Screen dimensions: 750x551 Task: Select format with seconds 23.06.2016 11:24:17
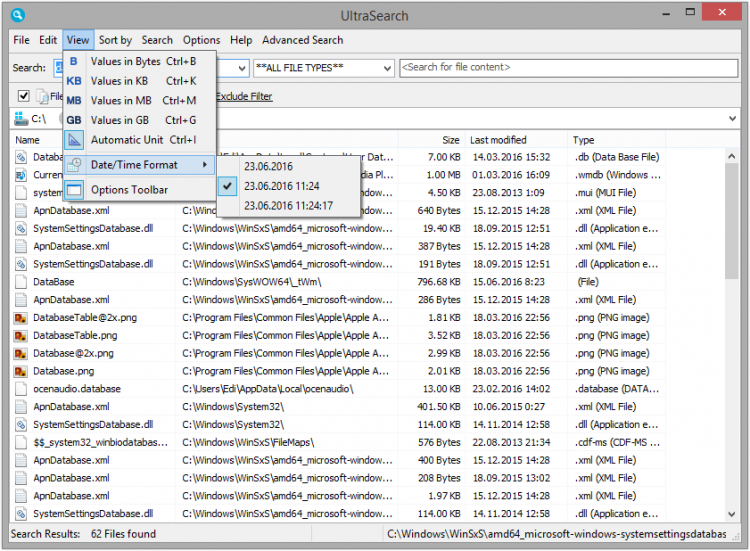(x=288, y=206)
